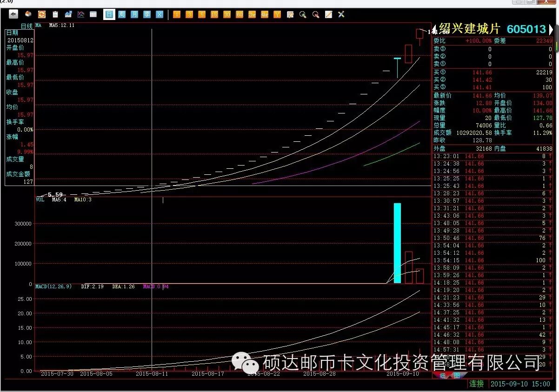Image resolution: width=559 pixels, height=392 pixels.
Task: Select the 13:54:15 trade tick row
Action: [x=493, y=260]
